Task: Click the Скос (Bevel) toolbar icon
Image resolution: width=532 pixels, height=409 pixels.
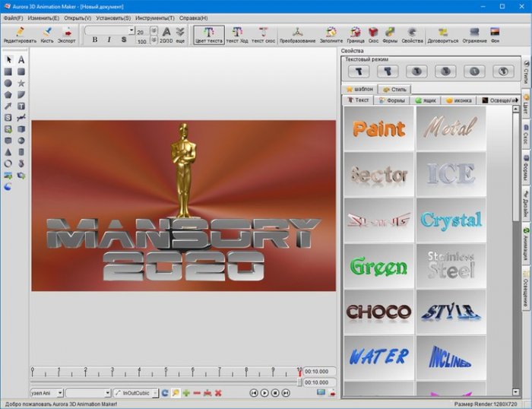Action: (x=373, y=33)
